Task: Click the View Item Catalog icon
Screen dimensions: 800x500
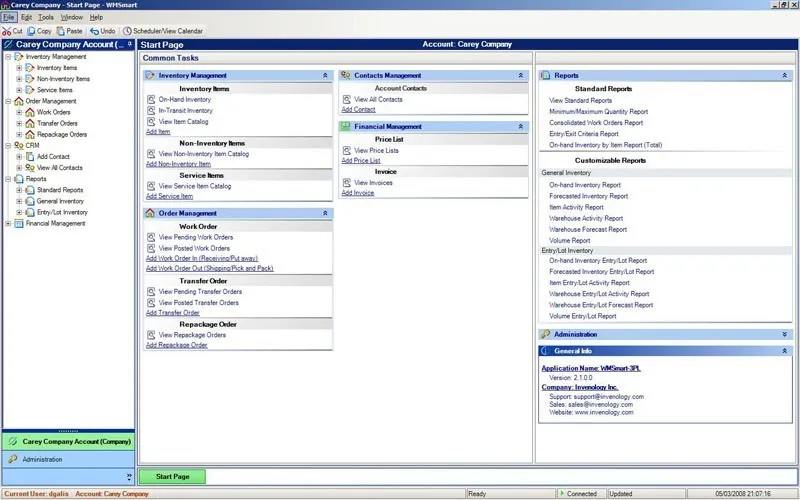Action: pyautogui.click(x=151, y=122)
